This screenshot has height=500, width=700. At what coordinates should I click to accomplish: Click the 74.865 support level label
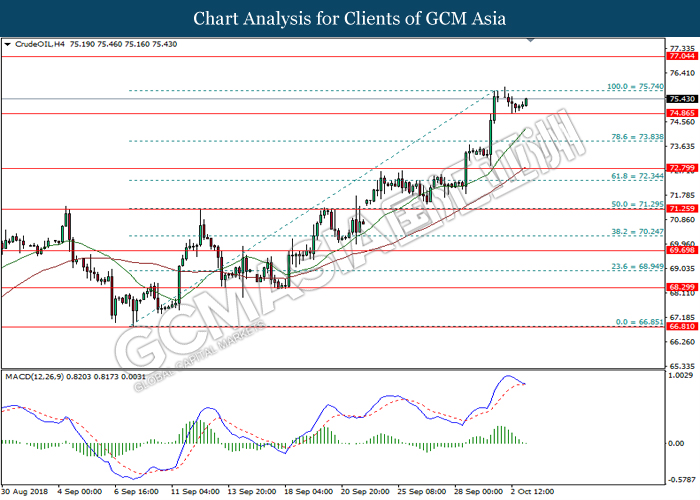682,113
